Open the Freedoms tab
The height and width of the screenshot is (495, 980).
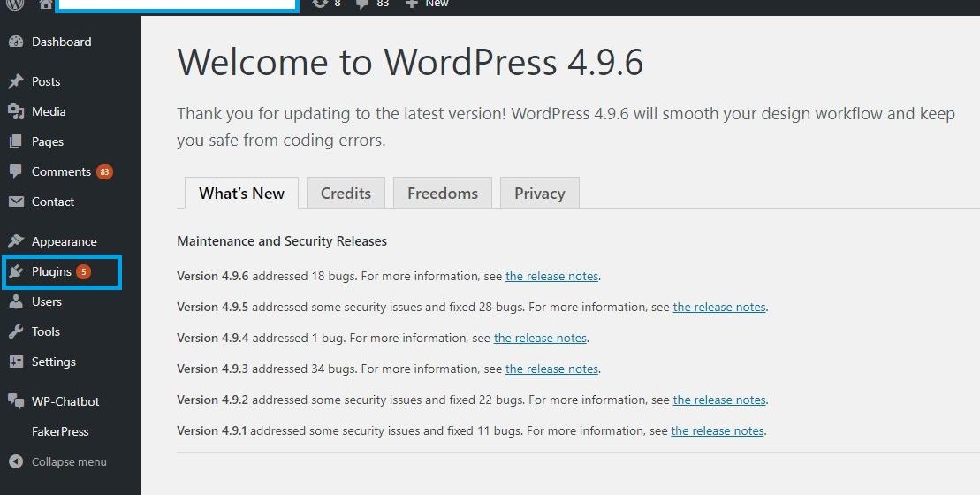pos(443,193)
